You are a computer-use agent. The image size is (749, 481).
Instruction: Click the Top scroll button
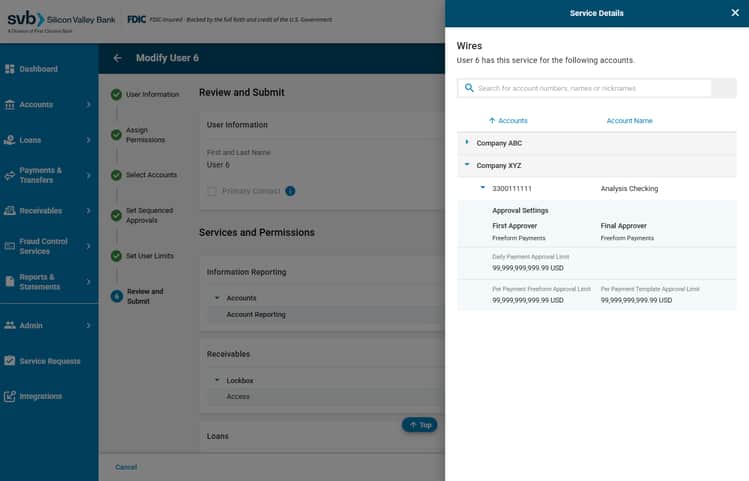pyautogui.click(x=419, y=425)
